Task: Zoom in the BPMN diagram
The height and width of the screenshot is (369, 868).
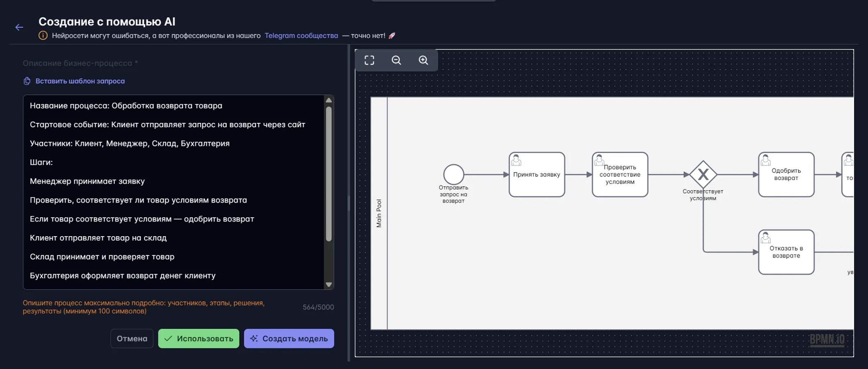Action: [423, 60]
